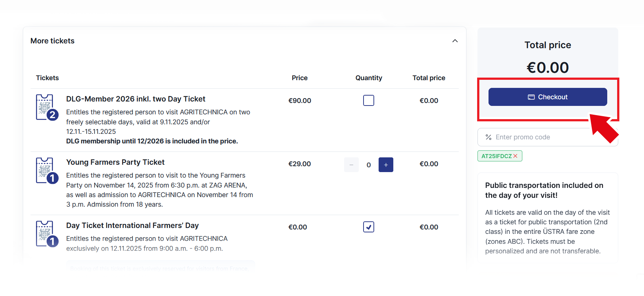Click the Quantity column header
This screenshot has width=644, height=296.
click(x=369, y=78)
